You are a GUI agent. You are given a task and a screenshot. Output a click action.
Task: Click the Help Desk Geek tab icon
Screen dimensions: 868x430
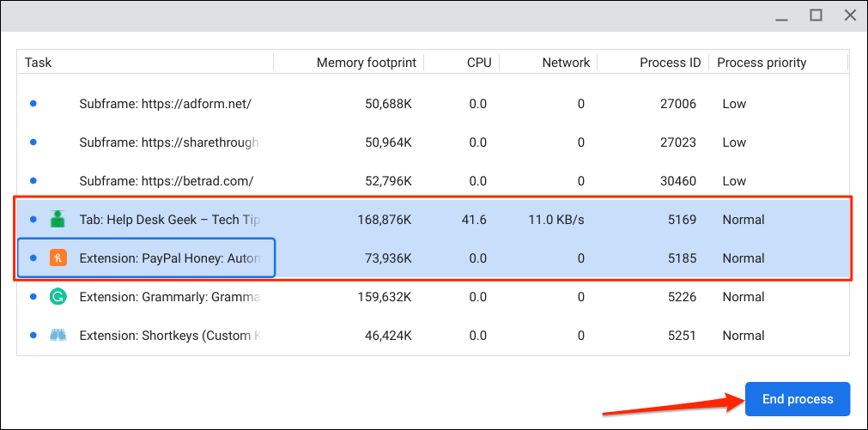tap(58, 220)
